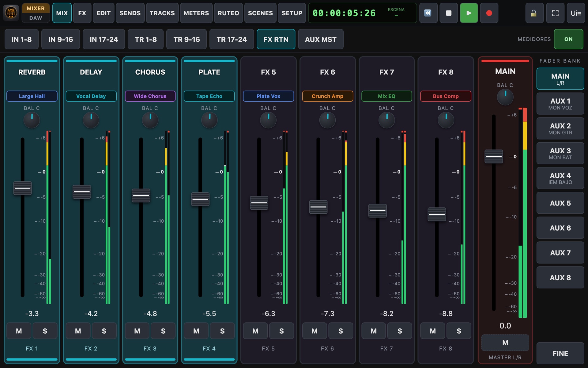Start playback with the green play button
The width and height of the screenshot is (588, 368).
[x=469, y=13]
